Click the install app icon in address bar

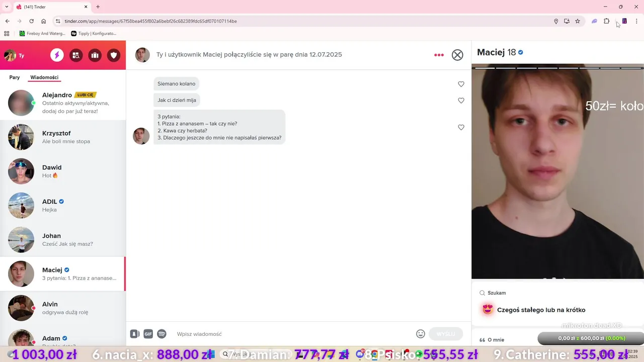coord(567,21)
